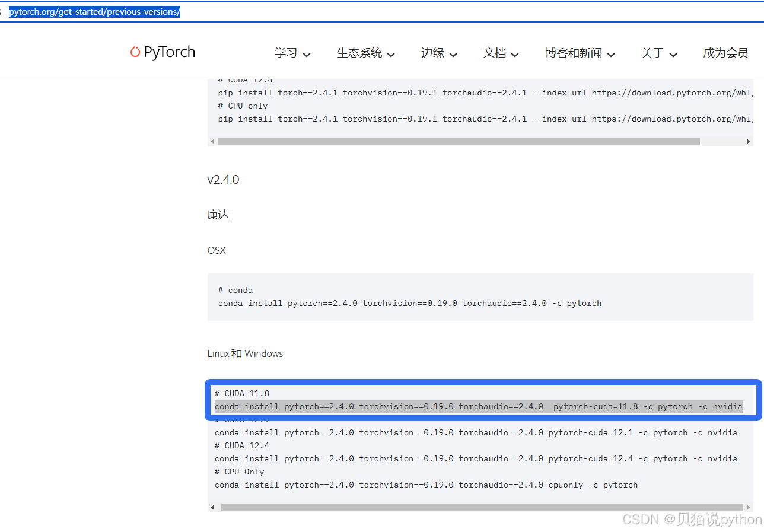Image resolution: width=764 pixels, height=532 pixels.
Task: Click the left scroll arrow of the v2.4.1 code block
Action: (x=212, y=141)
